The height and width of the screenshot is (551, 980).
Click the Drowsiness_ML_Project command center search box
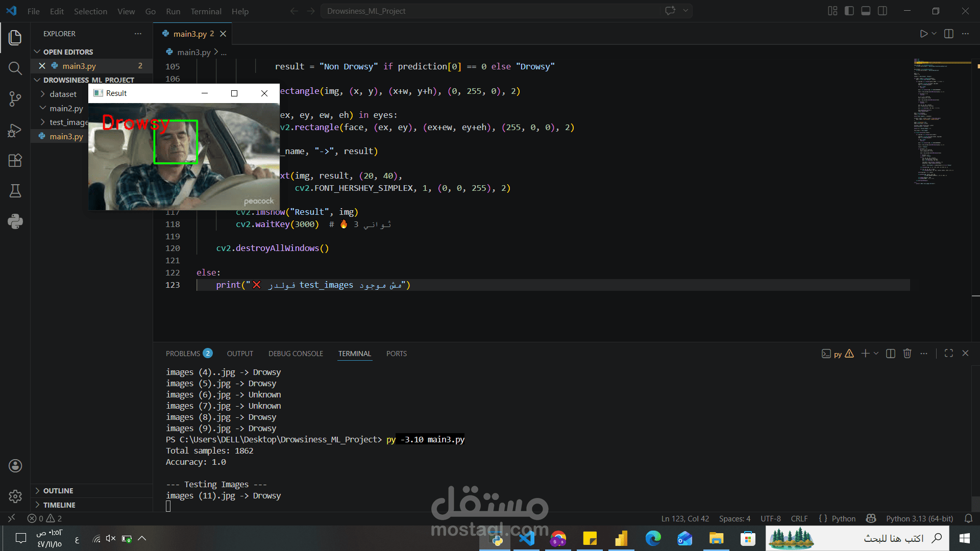click(490, 11)
